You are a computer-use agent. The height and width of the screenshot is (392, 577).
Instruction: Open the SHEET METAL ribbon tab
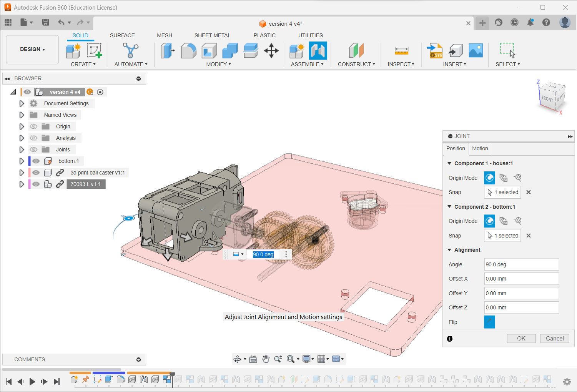212,35
